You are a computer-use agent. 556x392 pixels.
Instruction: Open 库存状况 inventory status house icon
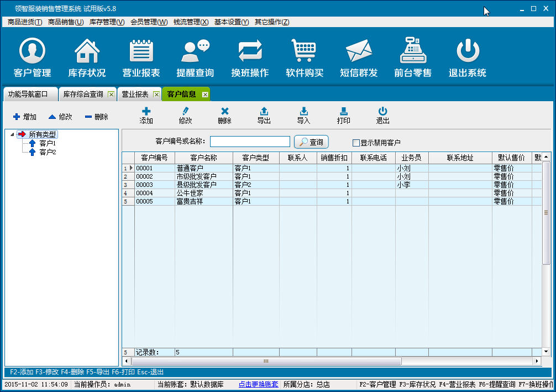pyautogui.click(x=87, y=58)
